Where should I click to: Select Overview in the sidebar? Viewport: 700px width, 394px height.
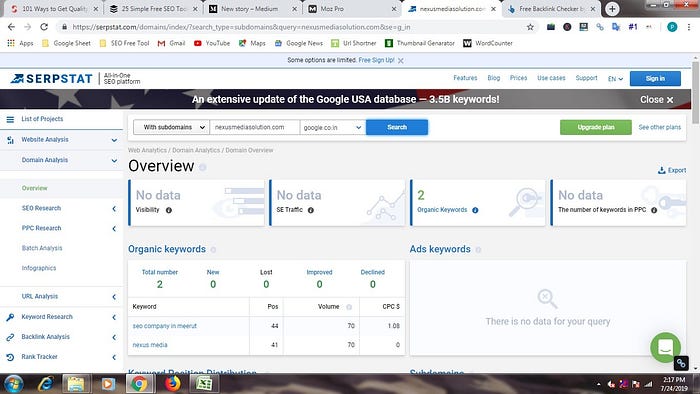34,188
